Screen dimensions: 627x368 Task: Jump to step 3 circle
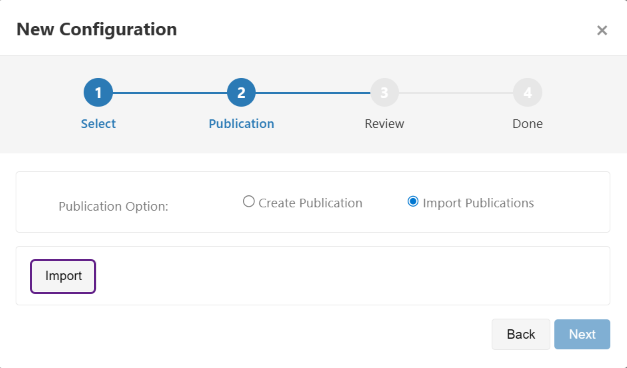point(384,92)
